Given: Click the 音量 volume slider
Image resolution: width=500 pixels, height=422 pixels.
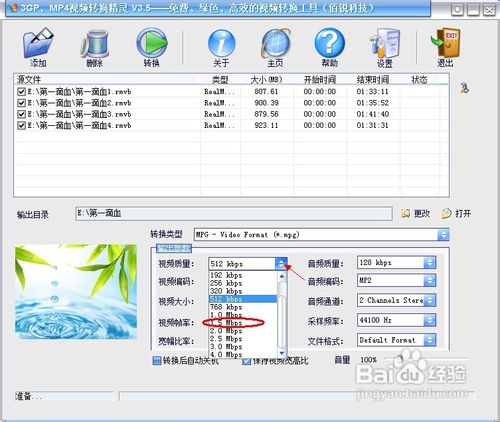Looking at the screenshot, I should click(x=427, y=360).
